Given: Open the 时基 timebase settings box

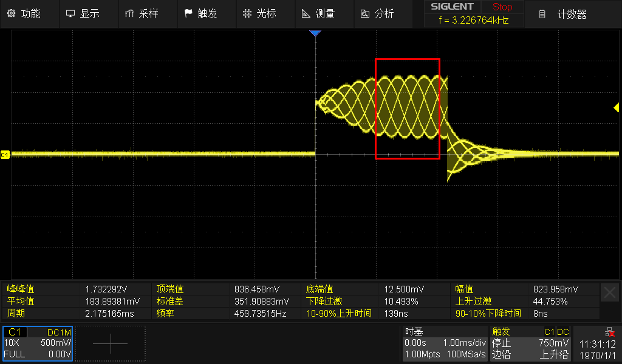Looking at the screenshot, I should 445,343.
